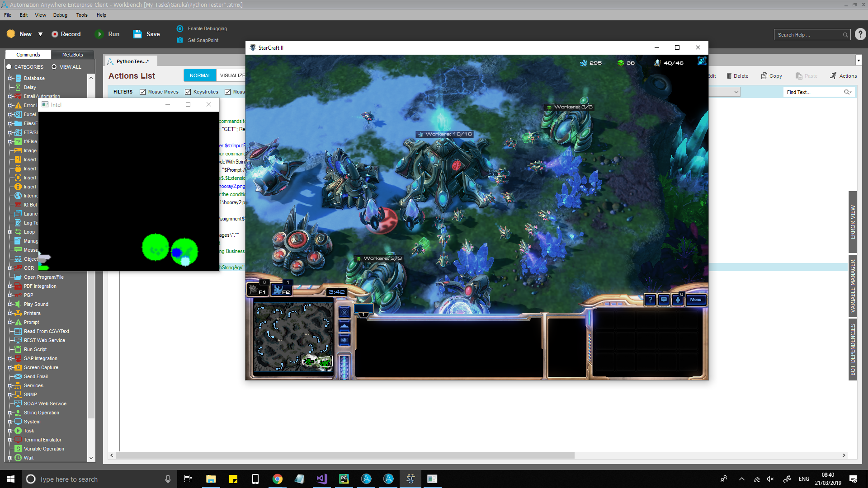
Task: Open the StarCraft help question-mark icon
Action: pos(650,300)
